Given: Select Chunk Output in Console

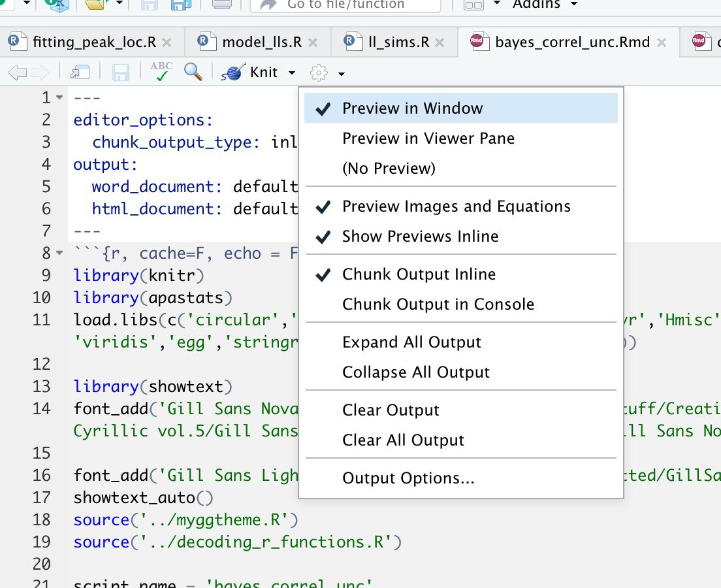Looking at the screenshot, I should [460, 304].
